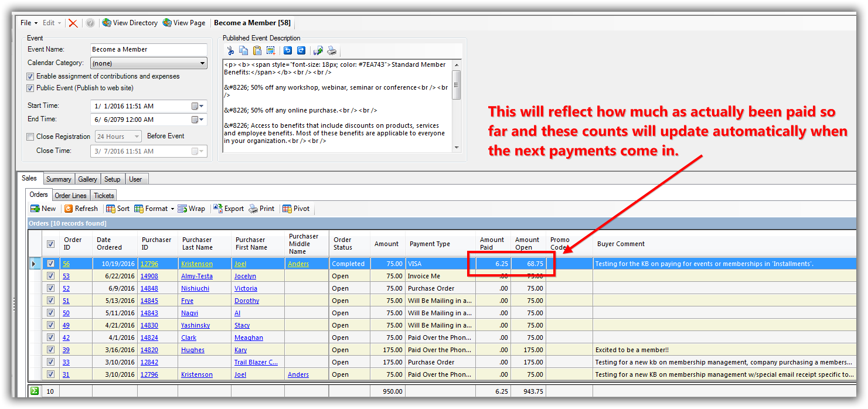
Task: Expand the Format dropdown arrow
Action: tap(172, 209)
